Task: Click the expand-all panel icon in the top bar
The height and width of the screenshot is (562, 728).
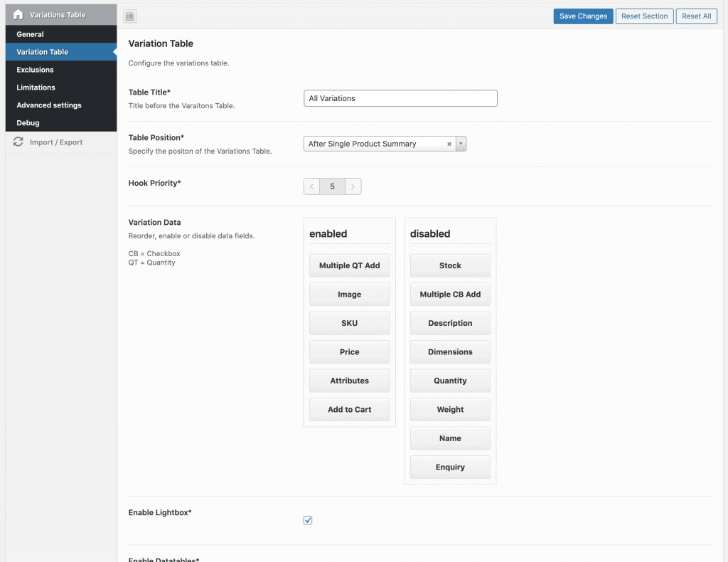Action: pos(129,16)
